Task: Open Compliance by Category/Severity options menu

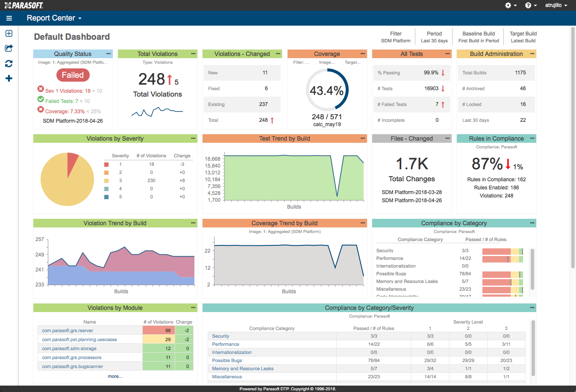Action: [532, 308]
